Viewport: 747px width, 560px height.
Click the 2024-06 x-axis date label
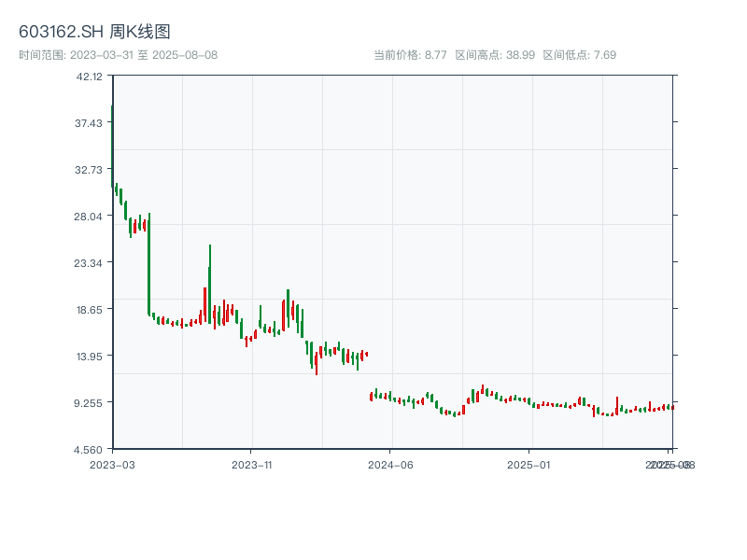pyautogui.click(x=390, y=464)
